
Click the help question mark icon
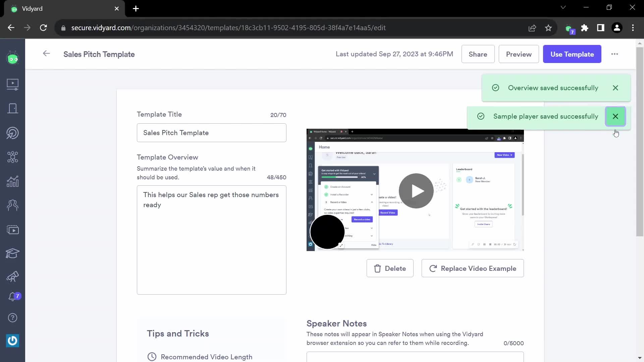click(12, 318)
